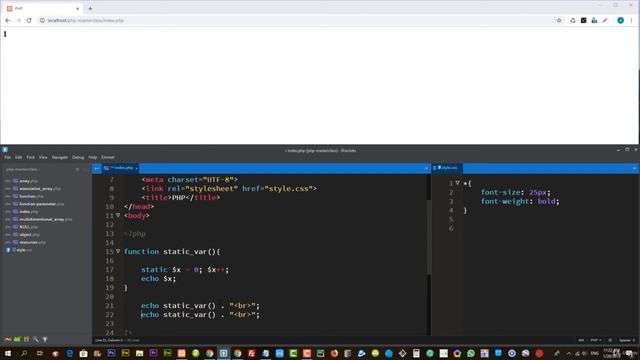Open array.php in the file tree
Screen dimensions: 640x360
point(29,181)
